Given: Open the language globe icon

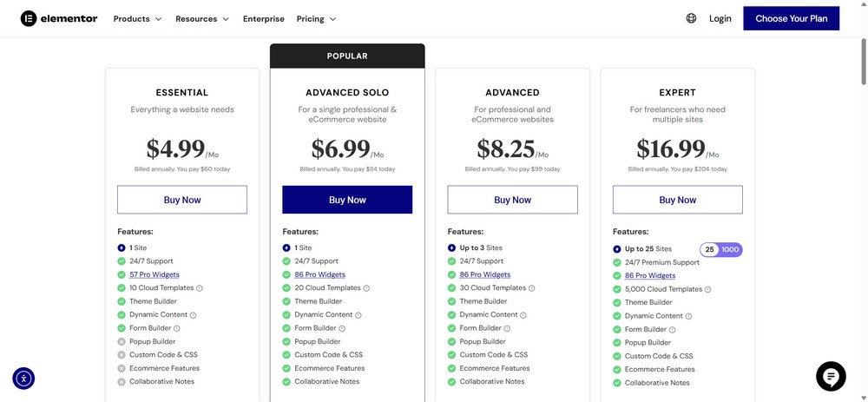Looking at the screenshot, I should (x=691, y=18).
